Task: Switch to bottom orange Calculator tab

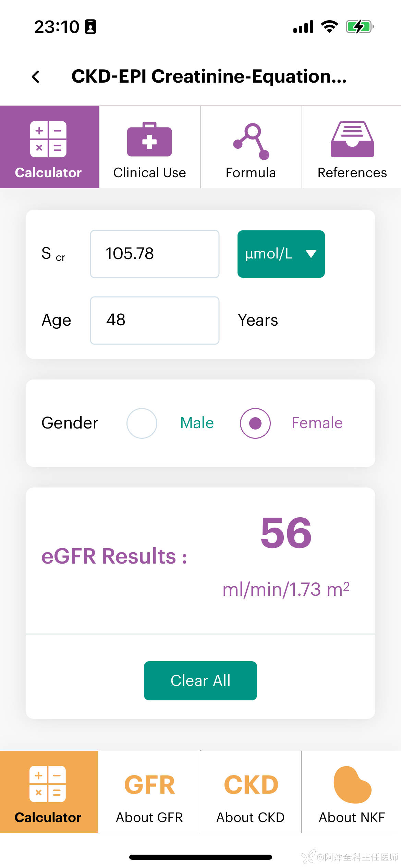Action: click(48, 792)
